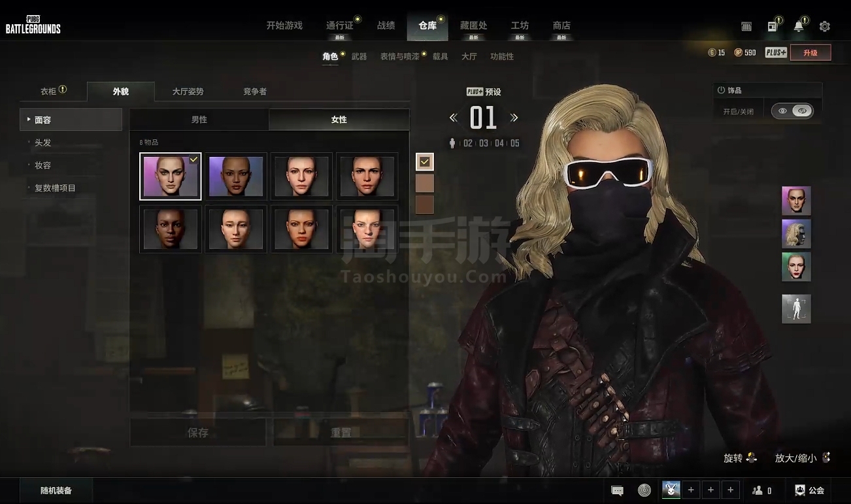The image size is (851, 504).
Task: Switch to the 衣柜 (wardrobe) tab
Action: click(x=53, y=91)
